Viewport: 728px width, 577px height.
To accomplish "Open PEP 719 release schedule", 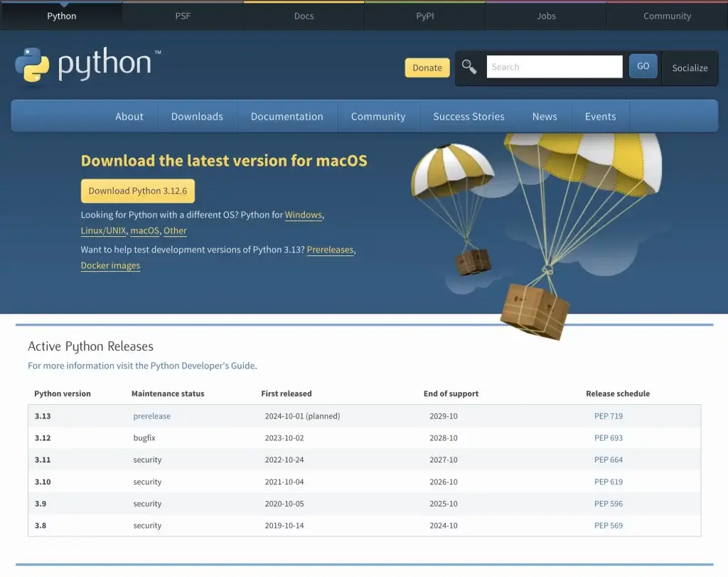I will coord(608,415).
